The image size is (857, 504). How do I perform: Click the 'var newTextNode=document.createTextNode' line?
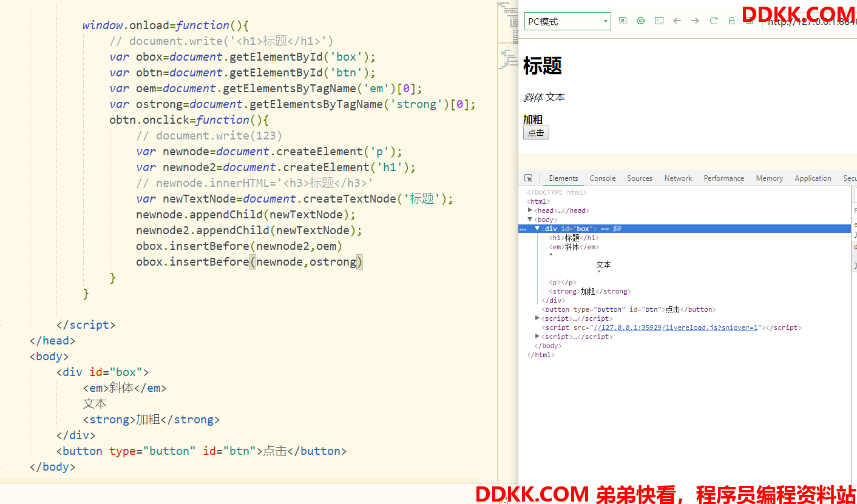[x=295, y=199]
